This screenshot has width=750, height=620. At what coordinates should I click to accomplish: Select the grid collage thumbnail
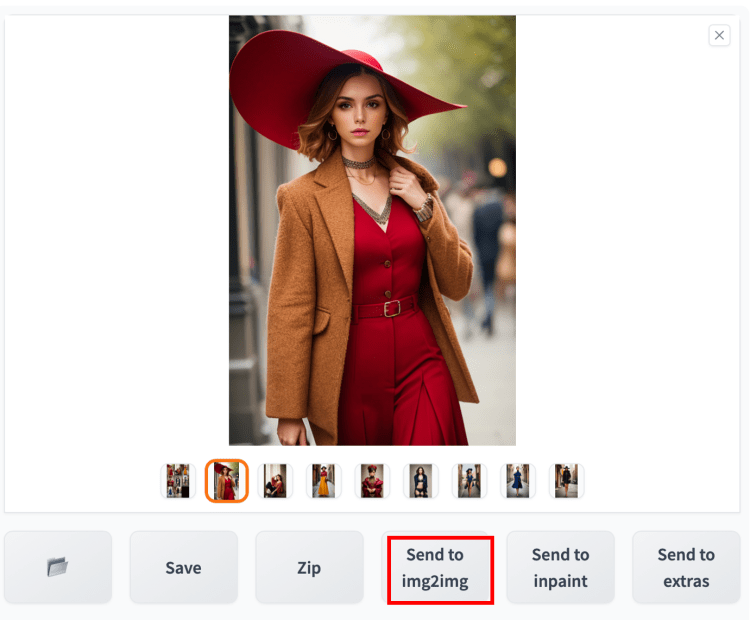(x=178, y=481)
